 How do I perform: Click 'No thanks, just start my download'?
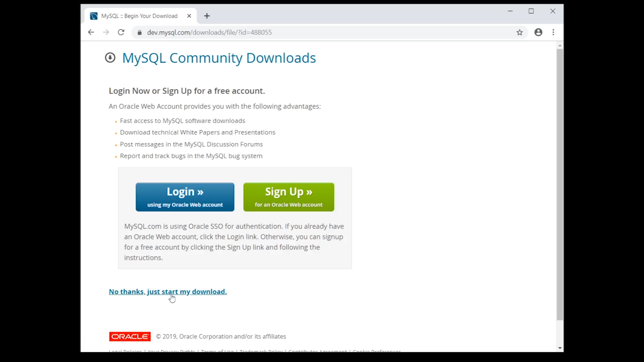click(x=168, y=292)
